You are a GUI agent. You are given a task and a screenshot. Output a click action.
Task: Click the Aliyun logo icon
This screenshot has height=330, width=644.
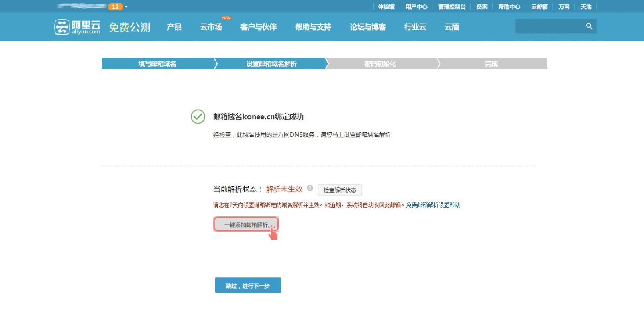[62, 27]
